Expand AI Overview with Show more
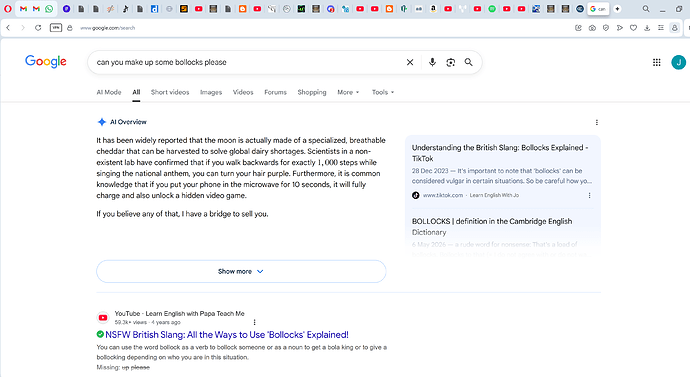Image resolution: width=690 pixels, height=377 pixels. pyautogui.click(x=241, y=271)
